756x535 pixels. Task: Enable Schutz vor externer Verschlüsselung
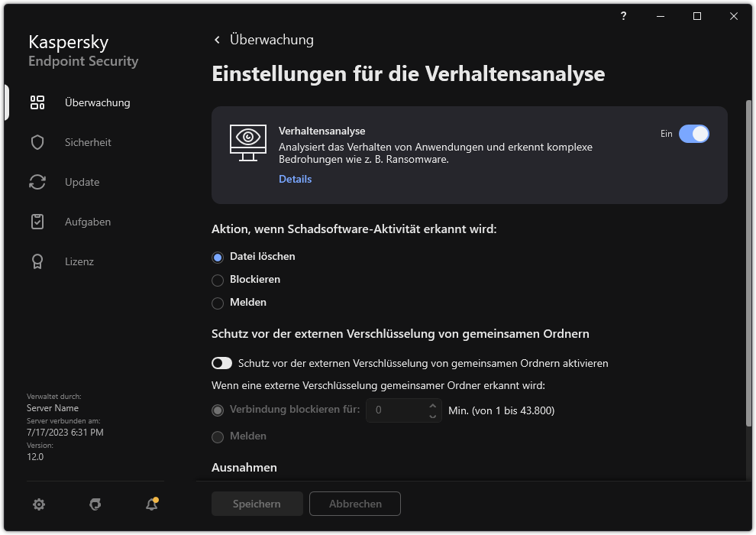click(x=222, y=363)
